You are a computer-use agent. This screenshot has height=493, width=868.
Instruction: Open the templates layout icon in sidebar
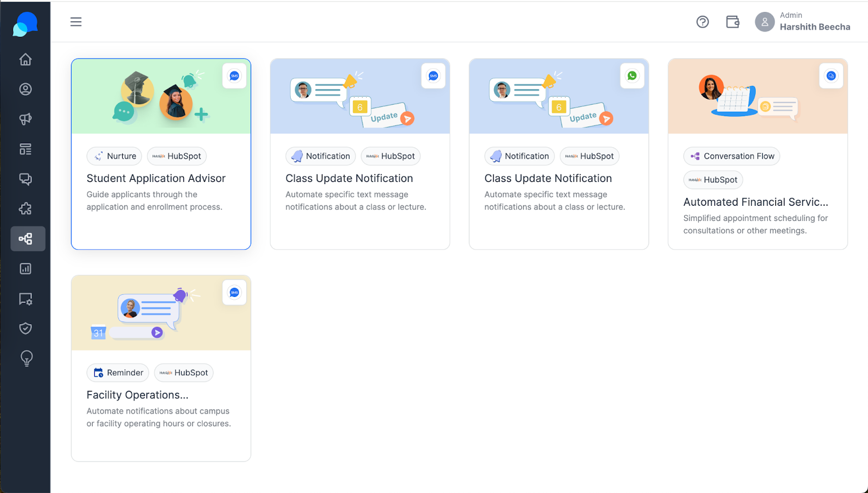pos(25,149)
